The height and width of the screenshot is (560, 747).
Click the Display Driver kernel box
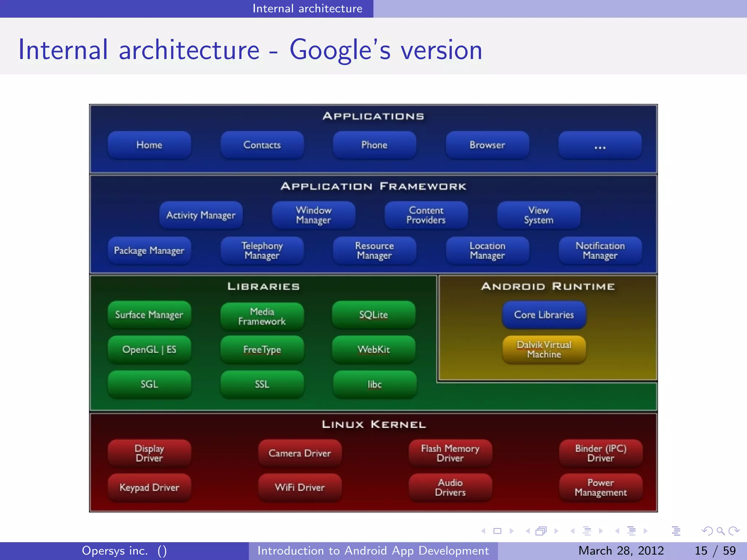coord(149,453)
